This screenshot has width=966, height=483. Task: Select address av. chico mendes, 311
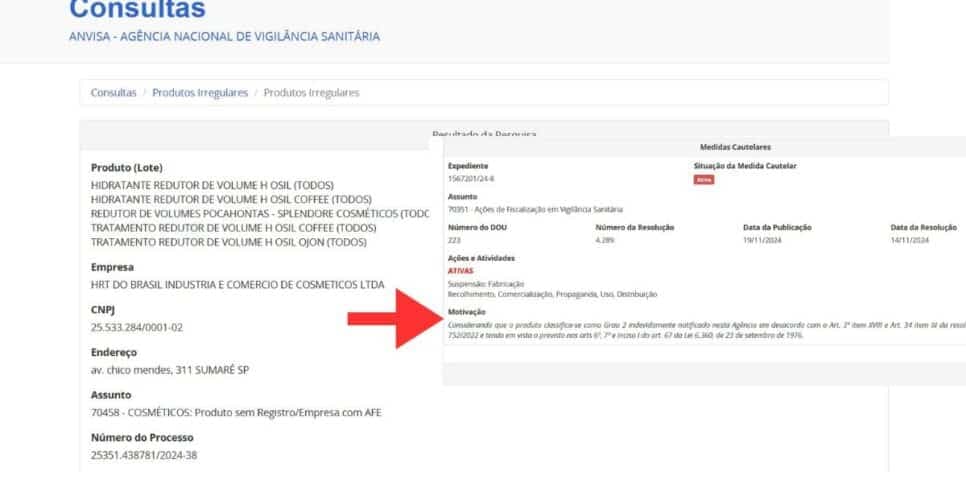pyautogui.click(x=170, y=370)
